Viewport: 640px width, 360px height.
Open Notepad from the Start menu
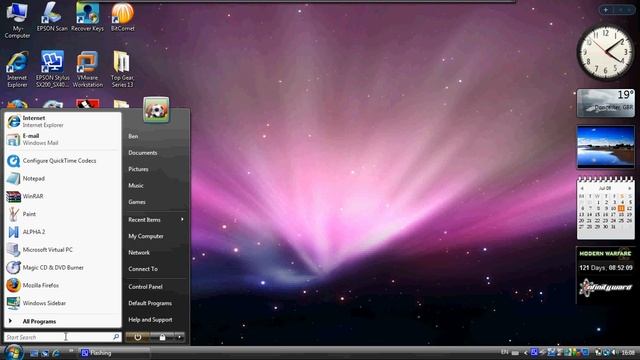(62, 178)
